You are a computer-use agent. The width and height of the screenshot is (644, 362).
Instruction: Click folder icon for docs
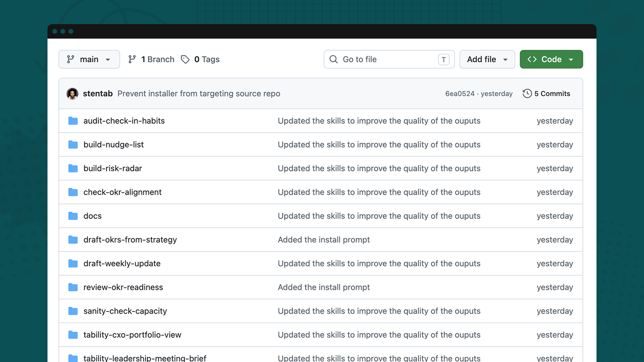tap(73, 216)
